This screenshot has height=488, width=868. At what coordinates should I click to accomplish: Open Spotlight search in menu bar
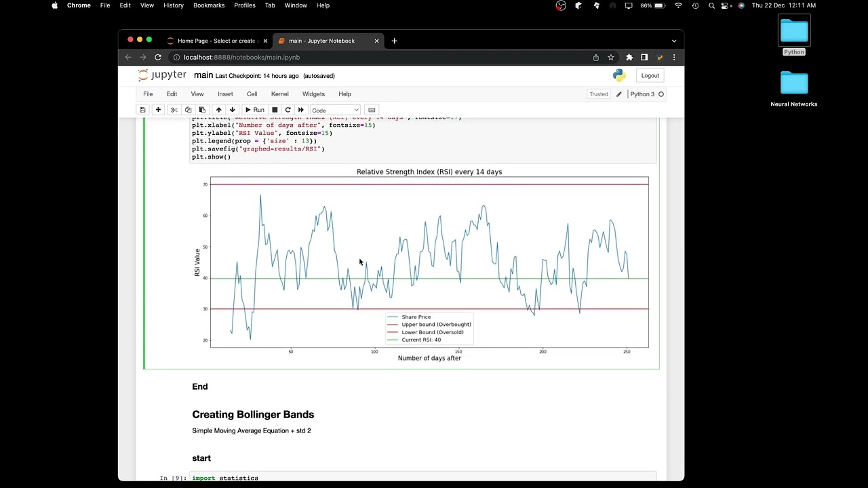(711, 5)
